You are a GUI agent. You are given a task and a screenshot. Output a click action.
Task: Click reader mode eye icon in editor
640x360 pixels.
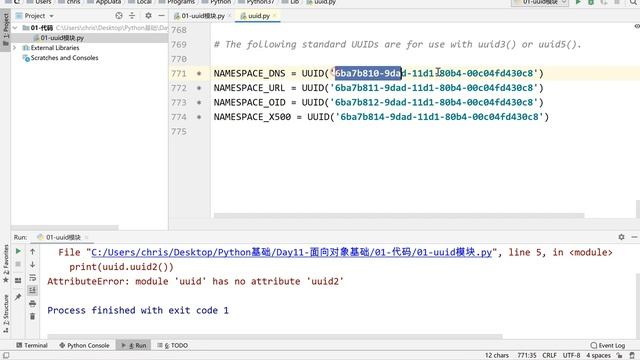[x=637, y=26]
